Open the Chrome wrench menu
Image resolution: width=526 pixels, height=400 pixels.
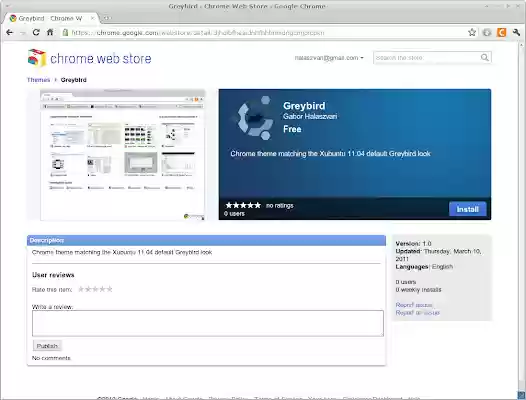516,33
